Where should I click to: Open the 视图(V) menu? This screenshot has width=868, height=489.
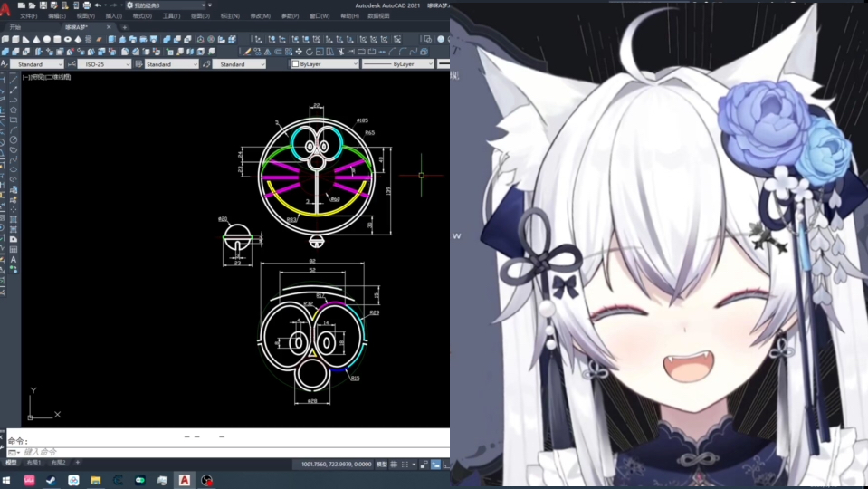click(x=86, y=16)
